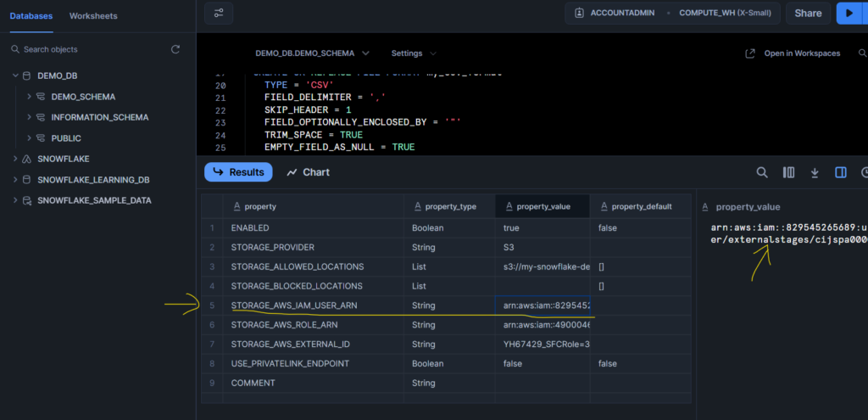Click the property column header

coord(314,206)
